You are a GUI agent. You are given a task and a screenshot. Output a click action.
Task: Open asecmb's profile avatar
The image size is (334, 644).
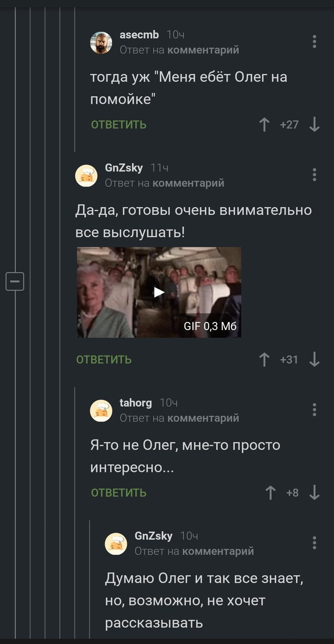point(101,43)
